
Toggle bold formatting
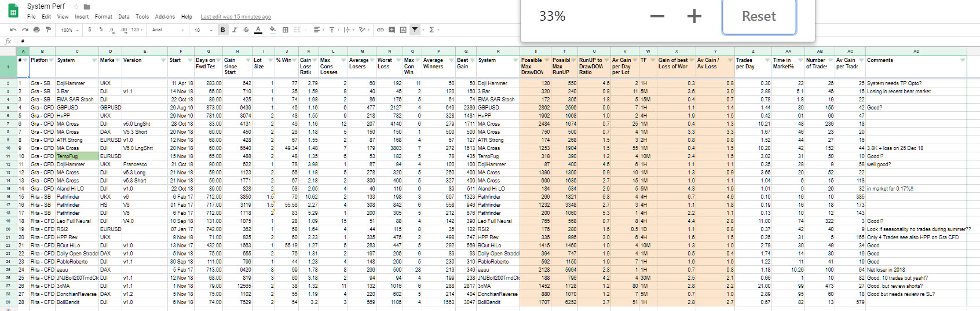coord(223,30)
